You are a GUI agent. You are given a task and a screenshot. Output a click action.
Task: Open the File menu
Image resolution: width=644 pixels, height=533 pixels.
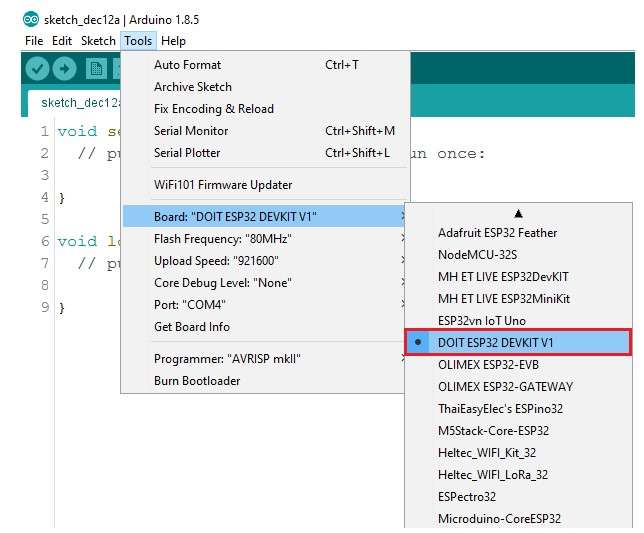click(34, 41)
